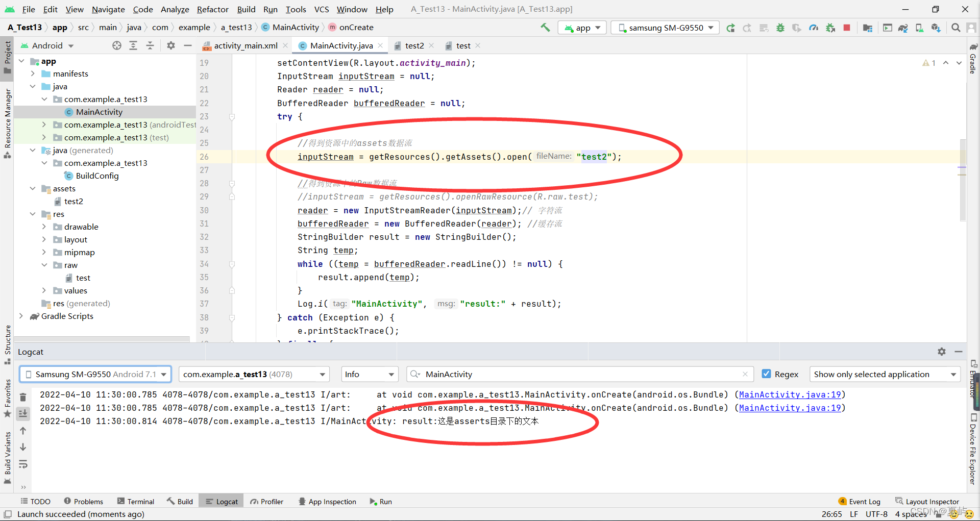Open Gradle tool window on right edge
This screenshot has width=980, height=521.
point(973,59)
